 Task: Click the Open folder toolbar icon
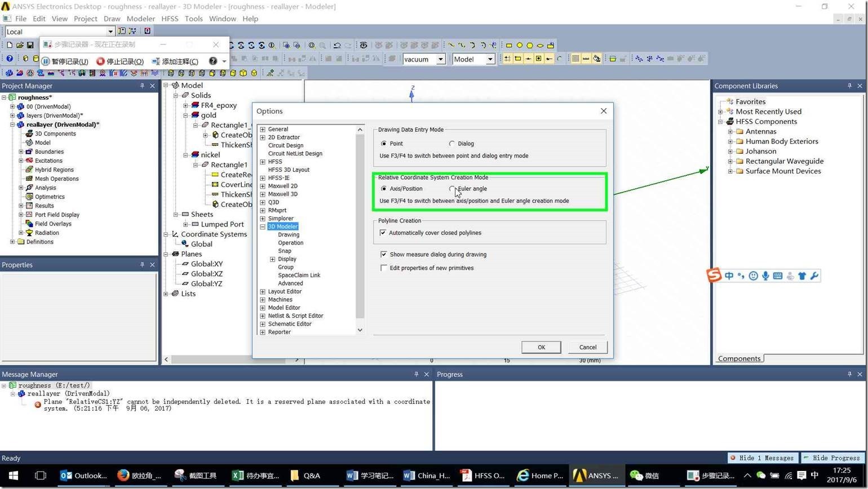point(20,45)
